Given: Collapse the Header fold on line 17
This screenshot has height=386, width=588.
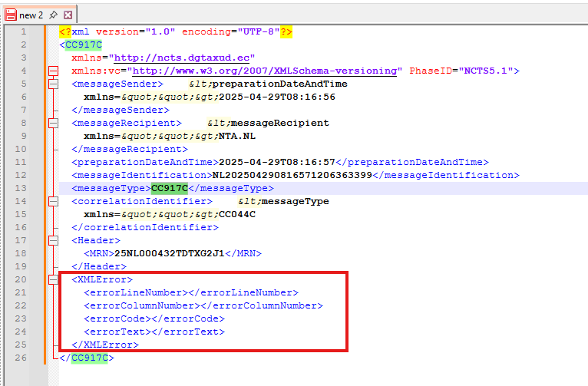Looking at the screenshot, I should click(53, 240).
